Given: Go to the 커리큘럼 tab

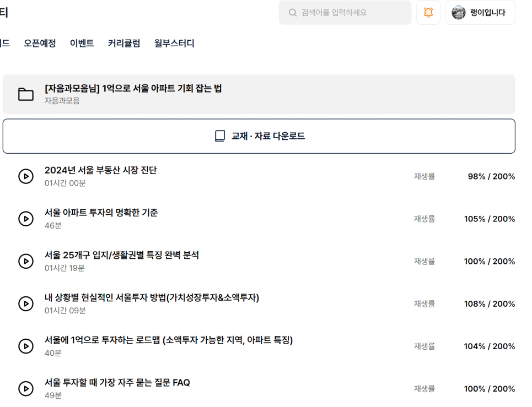Looking at the screenshot, I should pyautogui.click(x=124, y=44).
